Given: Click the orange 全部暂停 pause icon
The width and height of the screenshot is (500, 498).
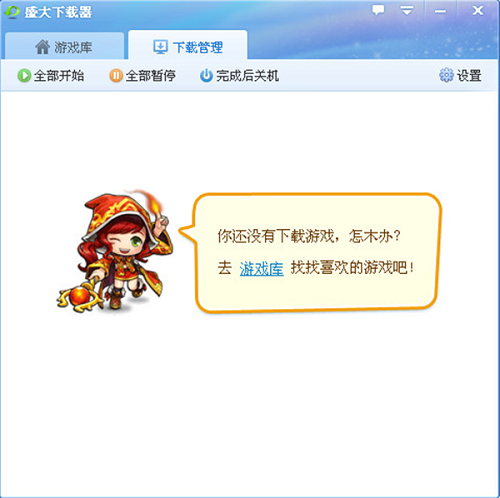Looking at the screenshot, I should point(116,76).
